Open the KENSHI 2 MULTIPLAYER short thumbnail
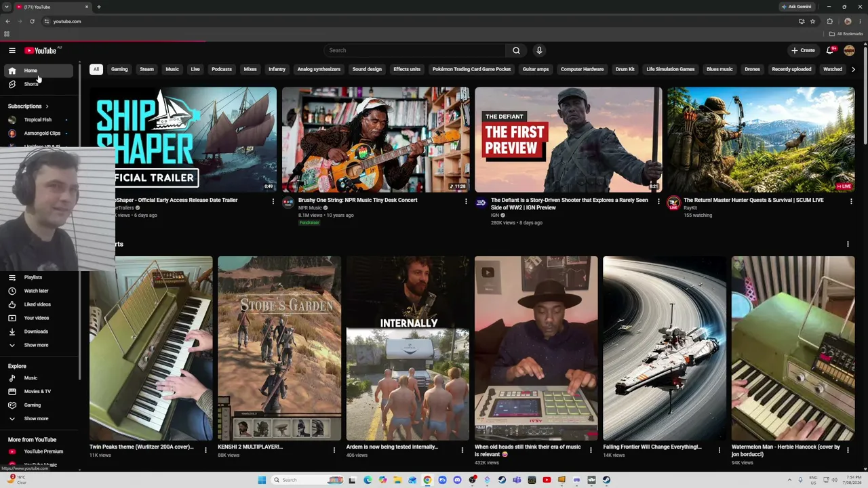The image size is (868, 488). click(279, 348)
